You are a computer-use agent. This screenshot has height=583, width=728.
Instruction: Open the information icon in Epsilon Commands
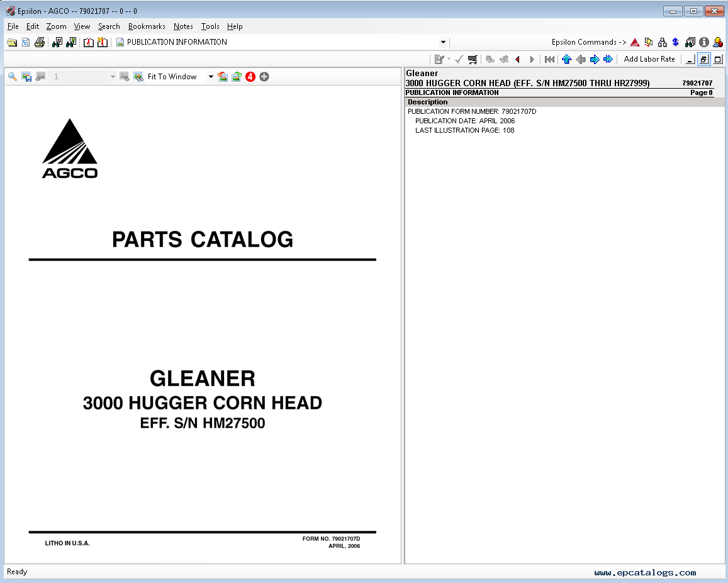pyautogui.click(x=704, y=42)
